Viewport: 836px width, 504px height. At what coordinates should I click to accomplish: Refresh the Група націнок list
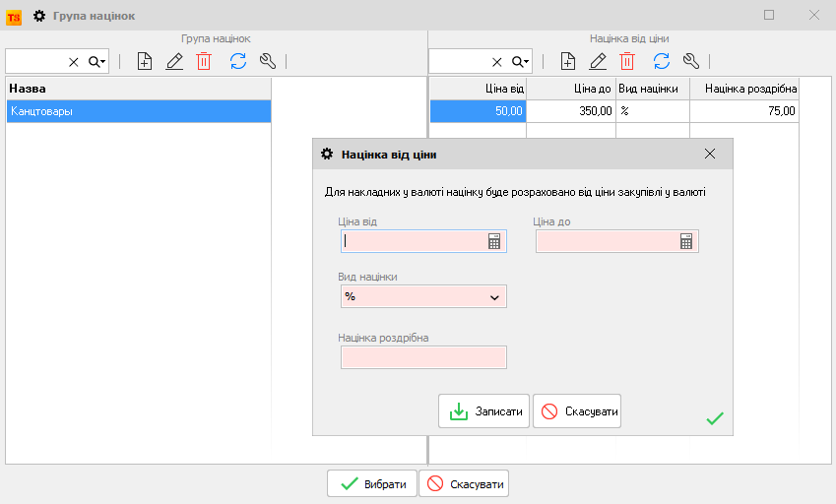click(238, 61)
